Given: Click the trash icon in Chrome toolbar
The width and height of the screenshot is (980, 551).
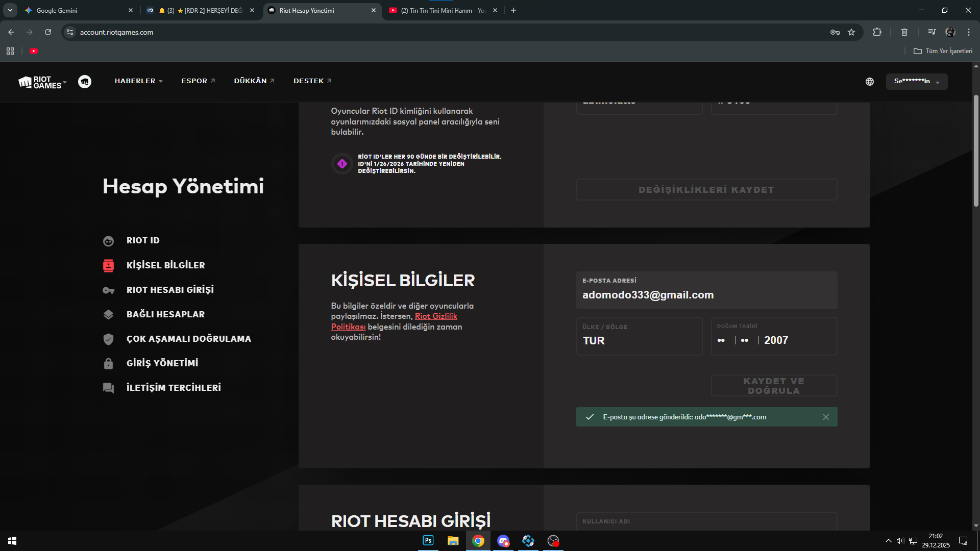Looking at the screenshot, I should 904,32.
